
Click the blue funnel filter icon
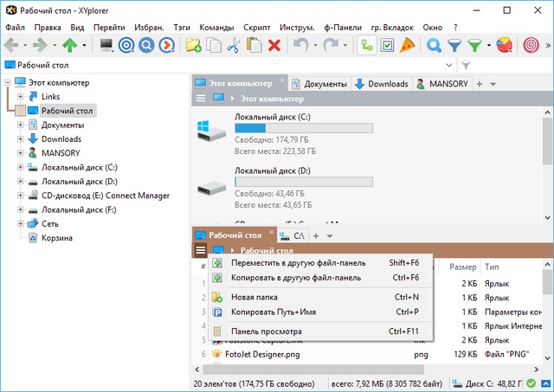click(x=454, y=44)
